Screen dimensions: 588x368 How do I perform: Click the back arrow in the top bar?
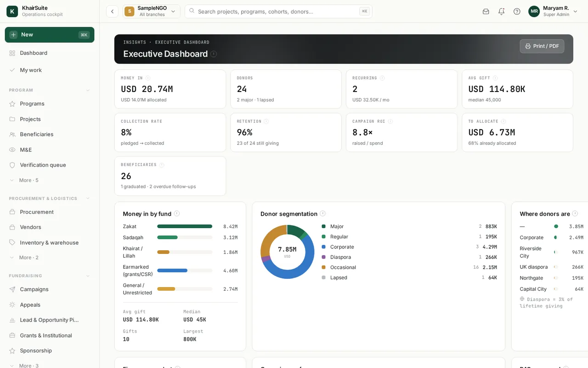click(x=112, y=11)
